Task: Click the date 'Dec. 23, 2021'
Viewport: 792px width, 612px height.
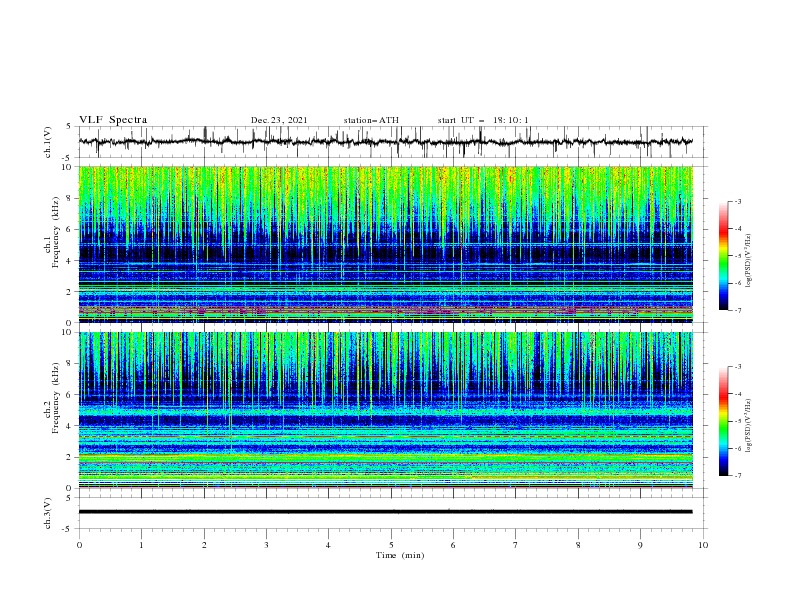Action: (x=279, y=120)
